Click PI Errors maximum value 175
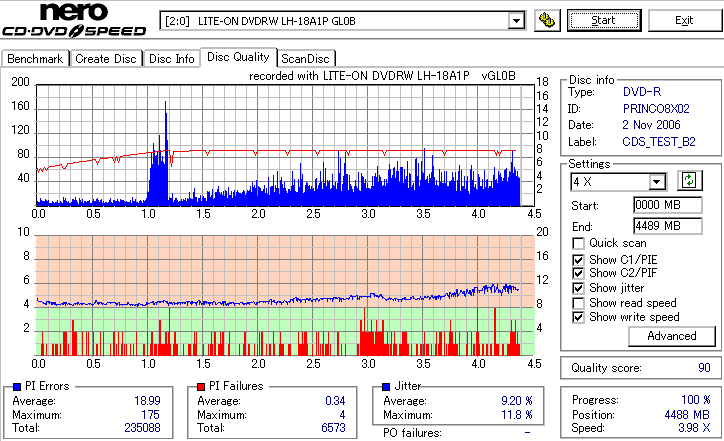Image resolution: width=724 pixels, height=441 pixels. pos(151,415)
